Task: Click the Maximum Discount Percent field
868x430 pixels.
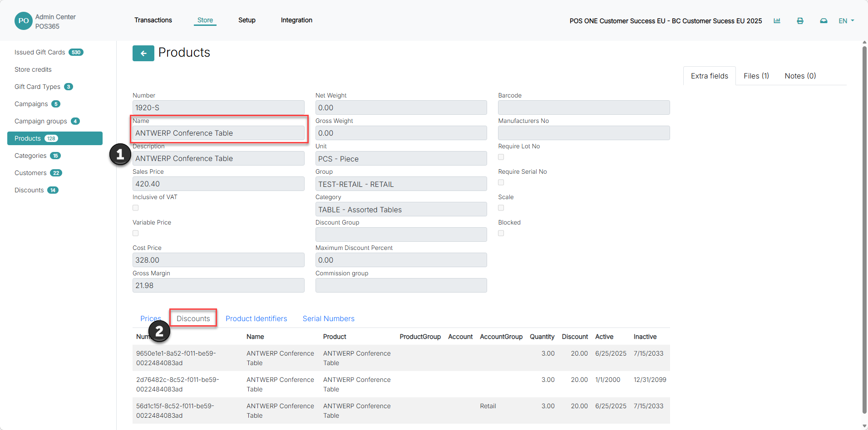Action: pos(401,260)
